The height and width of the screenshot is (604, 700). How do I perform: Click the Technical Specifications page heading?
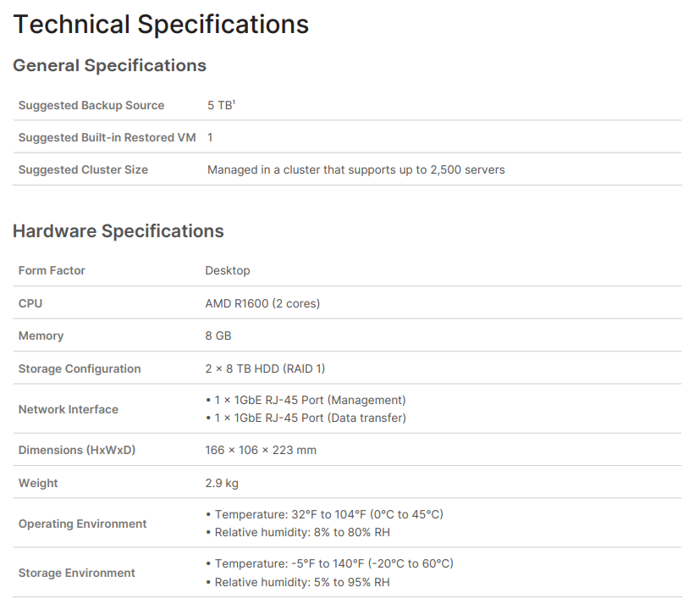coord(161,24)
